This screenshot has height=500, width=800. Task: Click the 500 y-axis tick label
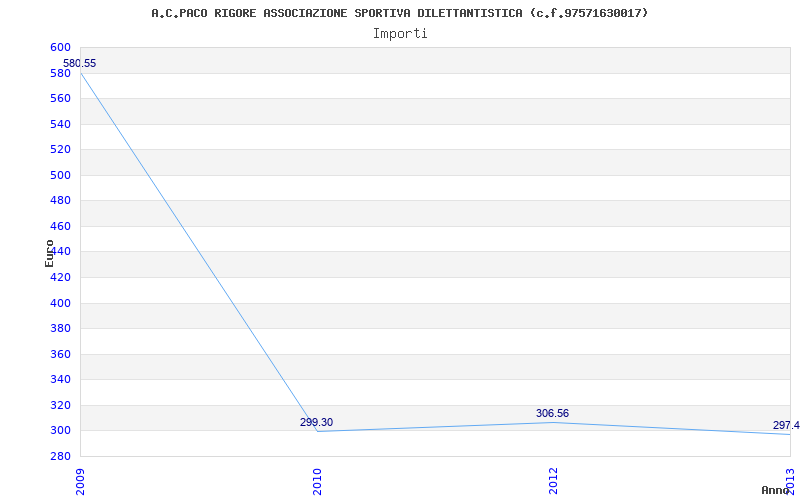click(x=60, y=175)
